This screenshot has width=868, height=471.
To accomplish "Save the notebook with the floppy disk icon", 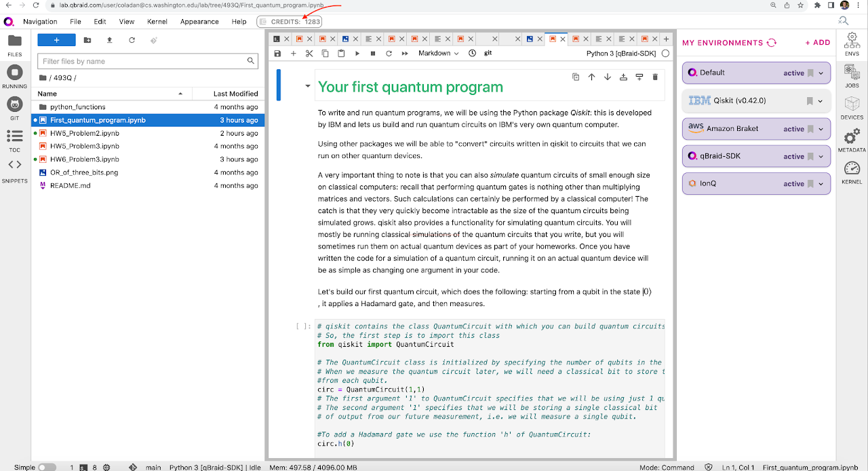I will (277, 53).
